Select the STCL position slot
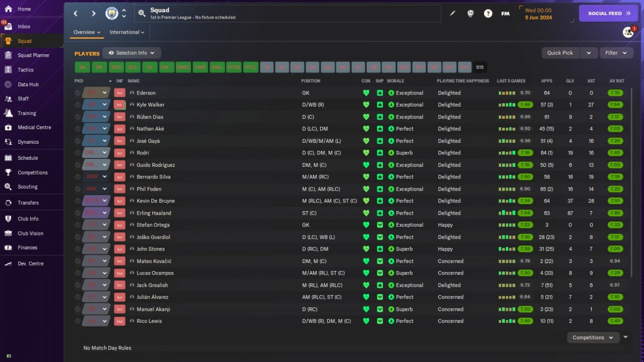Viewport: 644px width, 362px height. click(x=251, y=67)
